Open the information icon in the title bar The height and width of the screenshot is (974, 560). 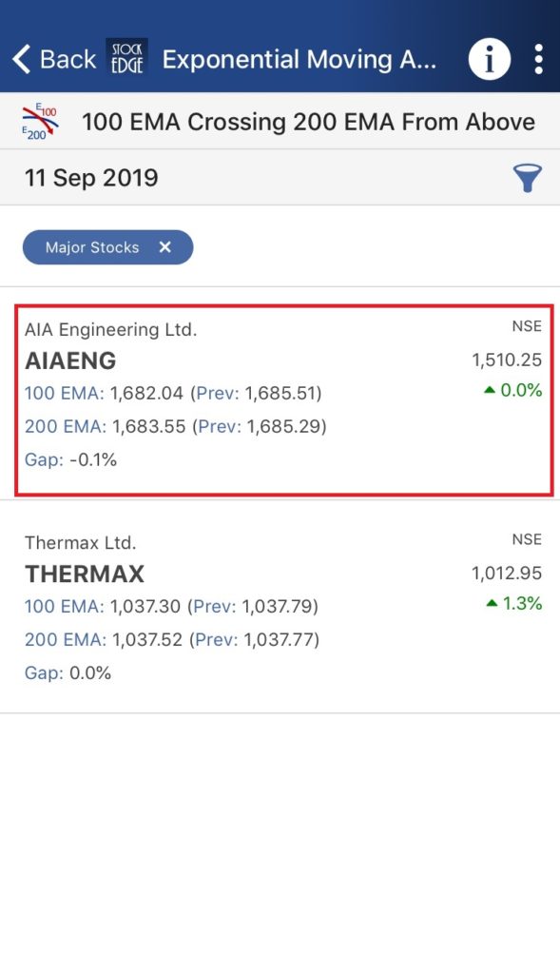coord(489,59)
